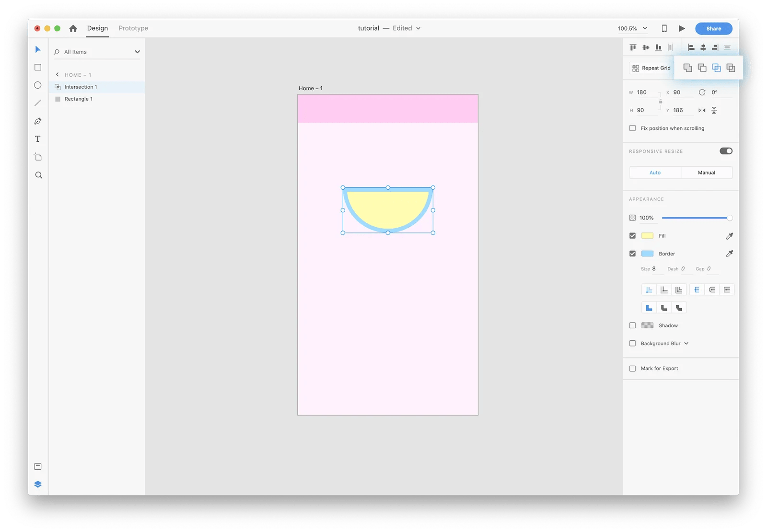Select the Line tool
Image resolution: width=767 pixels, height=532 pixels.
pyautogui.click(x=38, y=103)
